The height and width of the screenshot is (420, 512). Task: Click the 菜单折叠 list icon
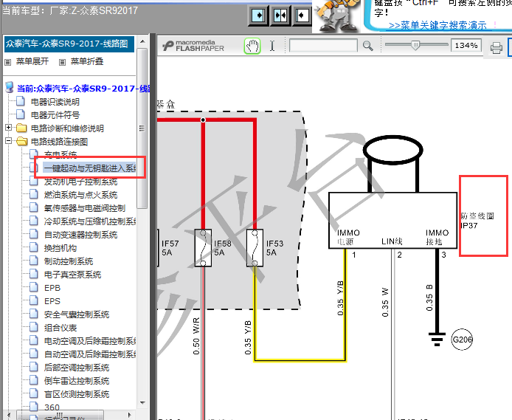tap(62, 62)
